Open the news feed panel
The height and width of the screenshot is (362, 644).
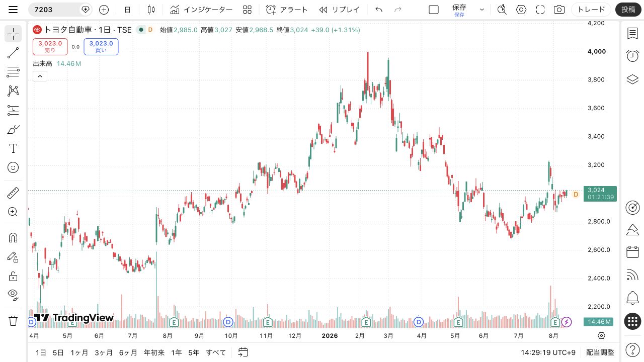coord(632,275)
